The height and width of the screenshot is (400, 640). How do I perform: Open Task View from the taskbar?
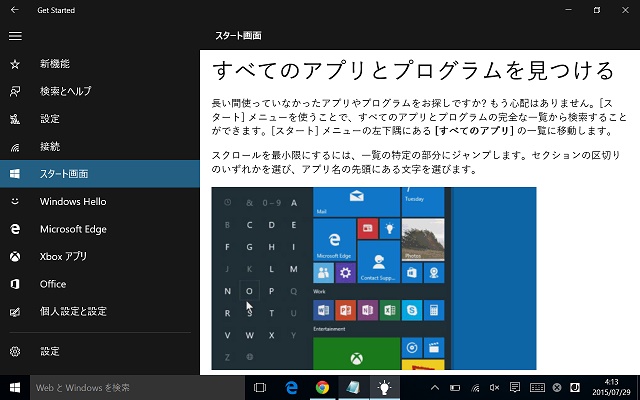260,387
